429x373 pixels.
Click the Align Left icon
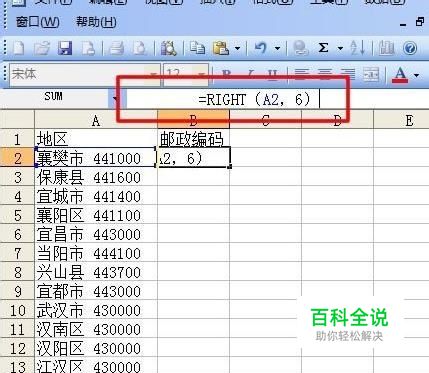point(302,74)
